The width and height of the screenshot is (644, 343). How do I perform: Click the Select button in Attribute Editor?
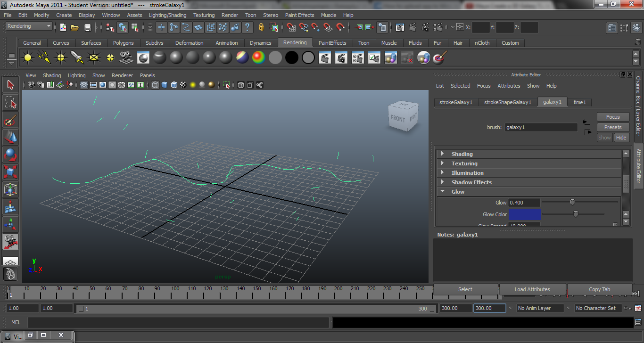click(465, 289)
